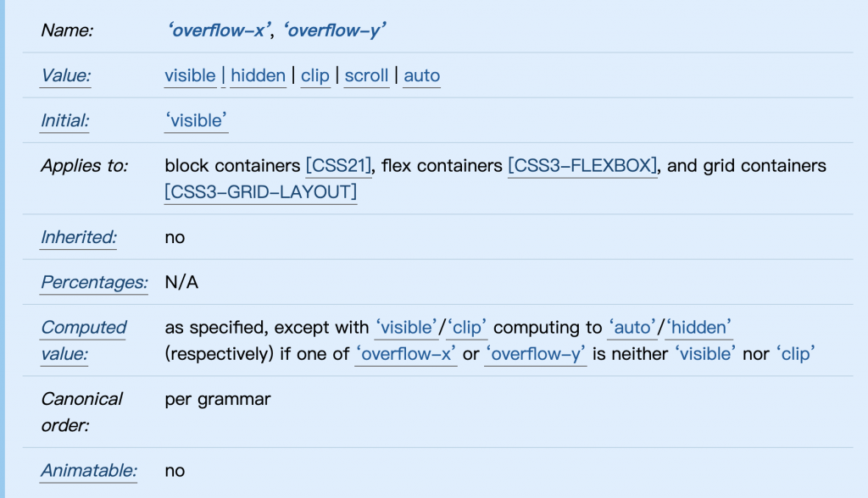Follow the 'overflow-y' link in computed value text

(536, 354)
